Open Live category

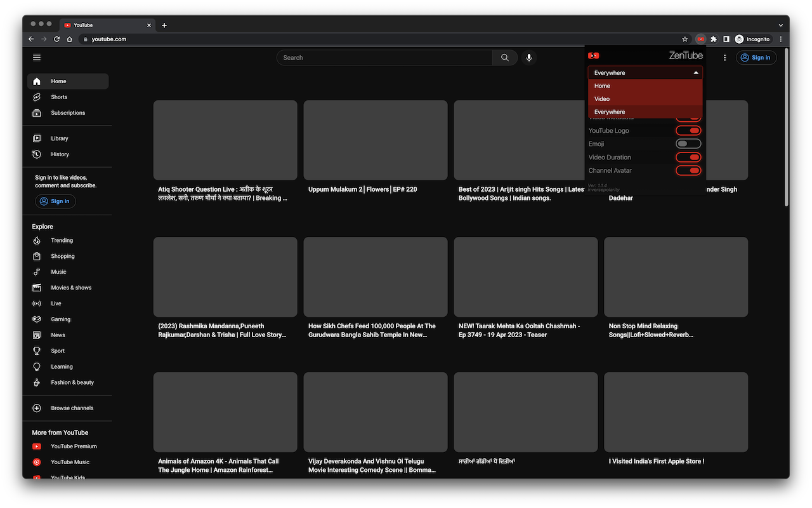click(x=68, y=304)
